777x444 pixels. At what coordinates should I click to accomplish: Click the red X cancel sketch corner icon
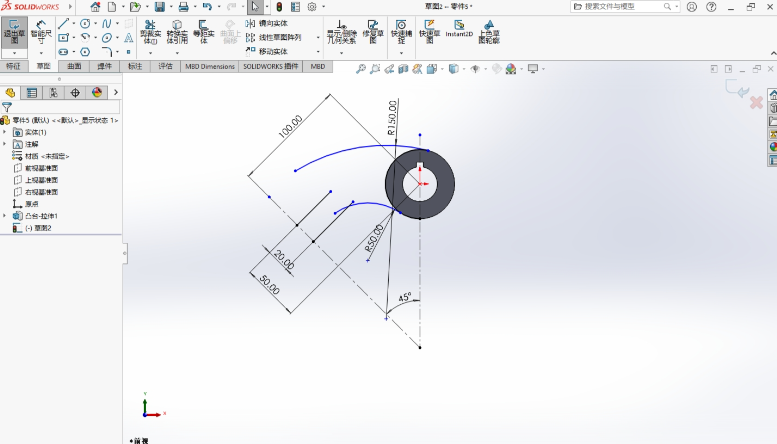[x=756, y=102]
